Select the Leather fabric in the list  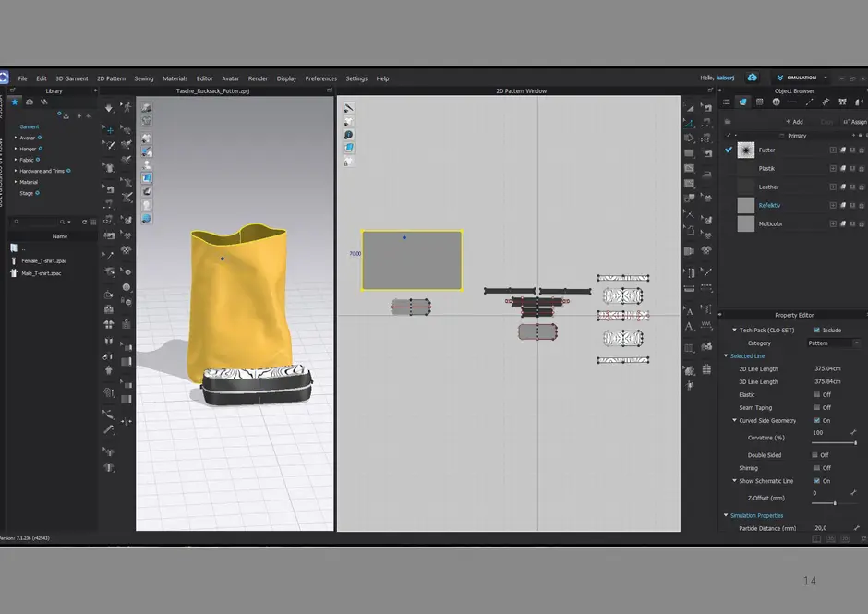point(768,187)
